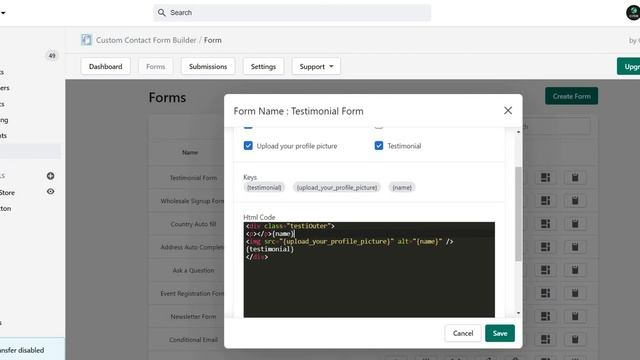Click the layout icon in Wholesale Signup Form row

click(546, 200)
